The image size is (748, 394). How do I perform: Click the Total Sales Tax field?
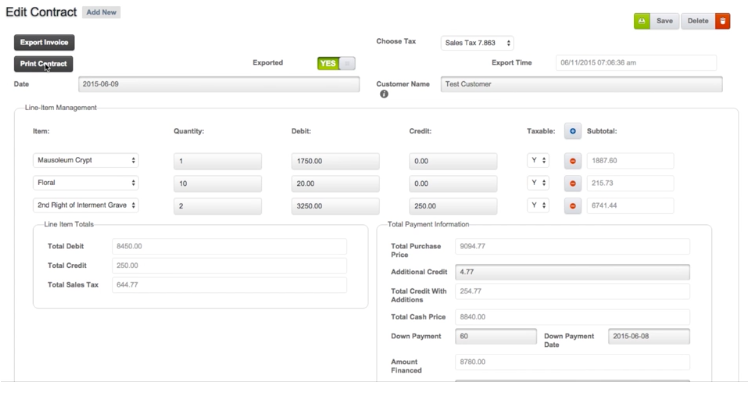229,285
